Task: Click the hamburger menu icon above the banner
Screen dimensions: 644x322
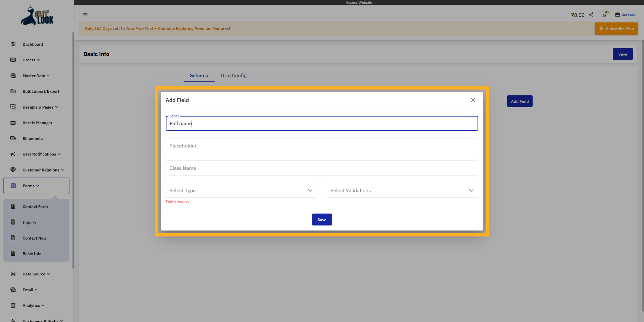Action: (x=85, y=15)
